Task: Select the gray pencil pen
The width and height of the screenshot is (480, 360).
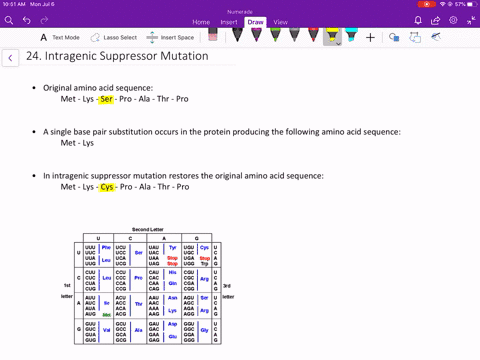Action: coord(294,35)
